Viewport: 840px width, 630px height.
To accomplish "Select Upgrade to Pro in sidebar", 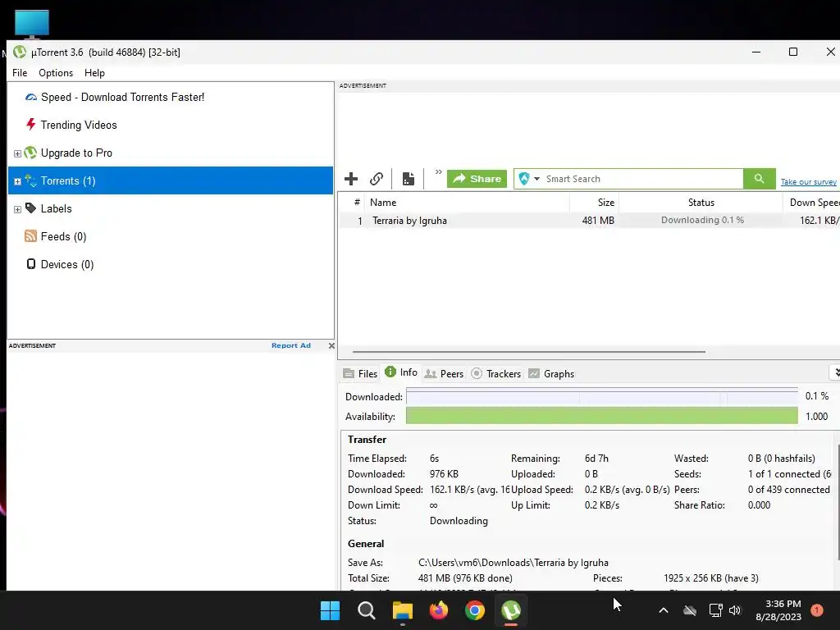I will click(x=76, y=153).
